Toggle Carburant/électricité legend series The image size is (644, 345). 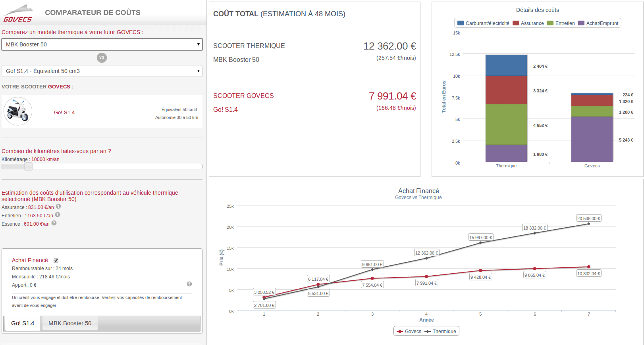[x=483, y=23]
